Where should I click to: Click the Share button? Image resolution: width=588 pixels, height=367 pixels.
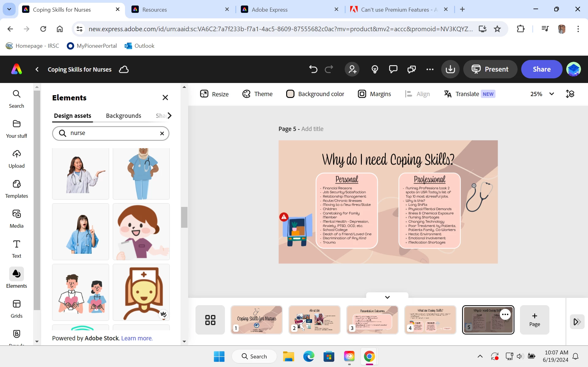[541, 69]
